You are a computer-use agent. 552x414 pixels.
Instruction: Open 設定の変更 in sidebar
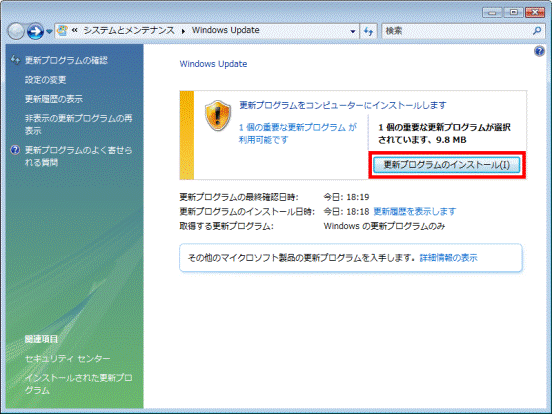45,80
